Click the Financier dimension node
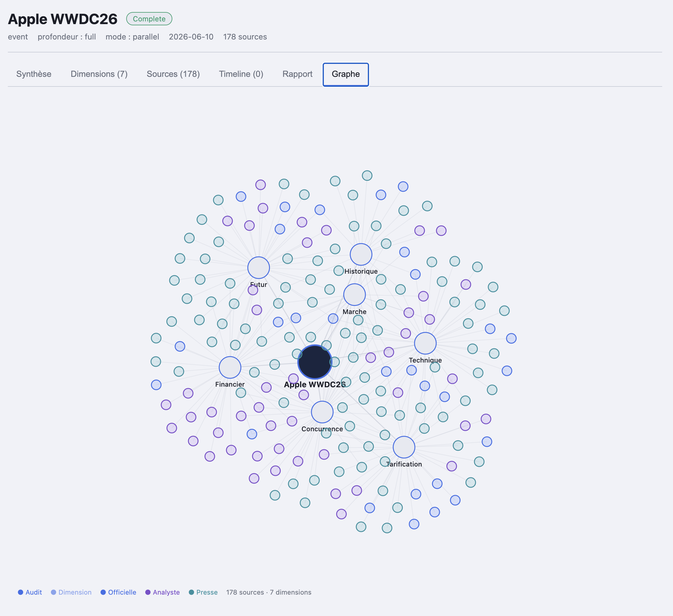Viewport: 673px width, 616px height. click(x=230, y=367)
